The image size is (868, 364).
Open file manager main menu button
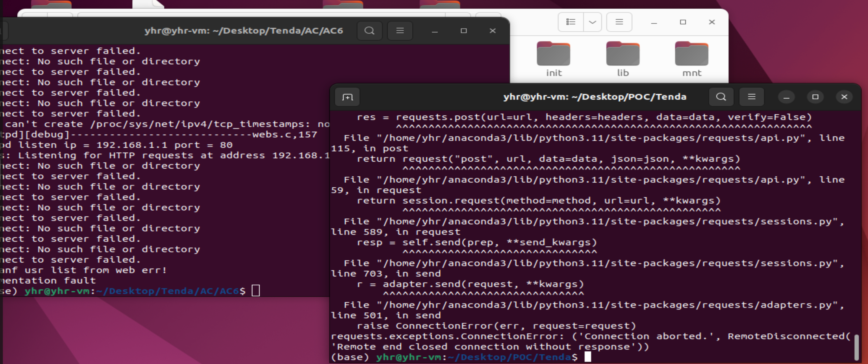tap(619, 22)
